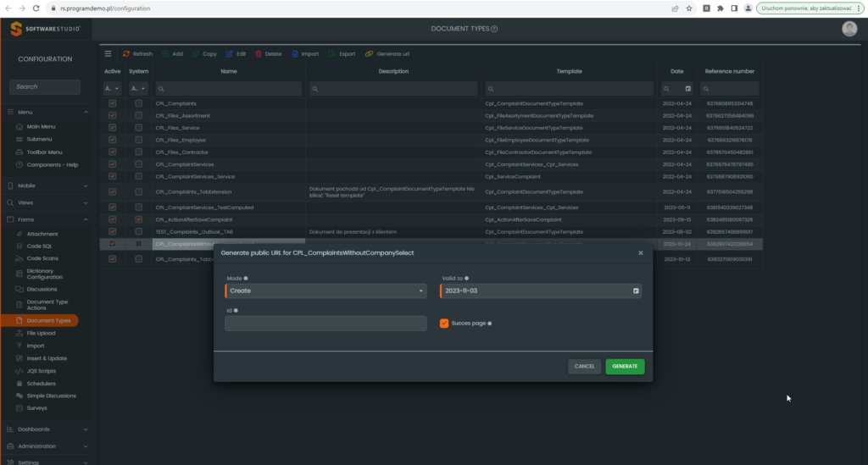868x465 pixels.
Task: Uncheck the Succes page checkbox
Action: tap(444, 323)
